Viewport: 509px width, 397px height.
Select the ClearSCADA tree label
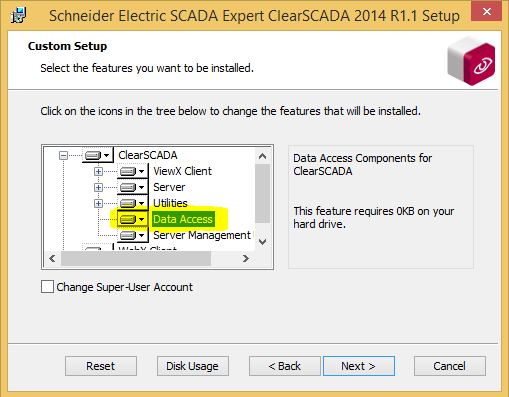click(148, 155)
